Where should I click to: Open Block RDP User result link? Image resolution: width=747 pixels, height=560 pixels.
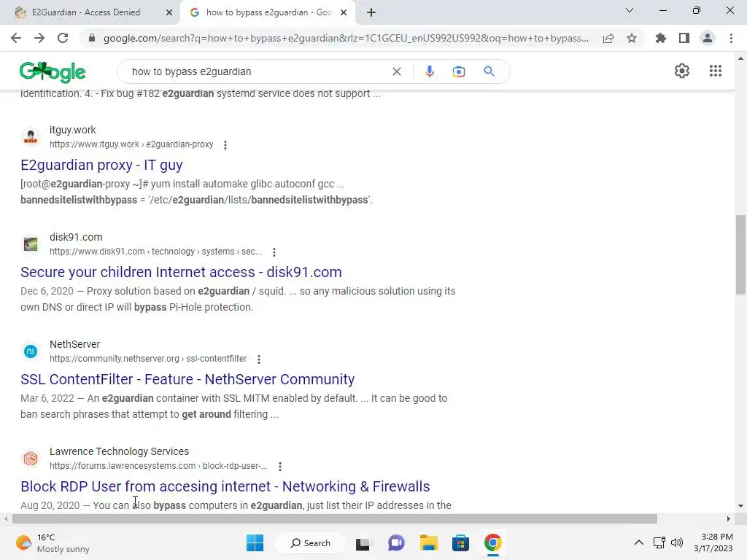pyautogui.click(x=225, y=486)
